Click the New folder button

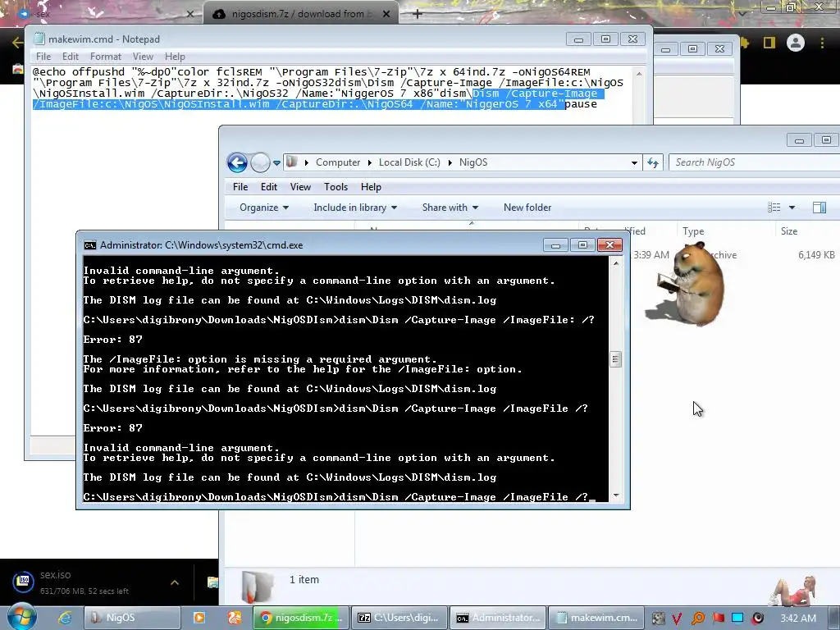[x=527, y=208]
